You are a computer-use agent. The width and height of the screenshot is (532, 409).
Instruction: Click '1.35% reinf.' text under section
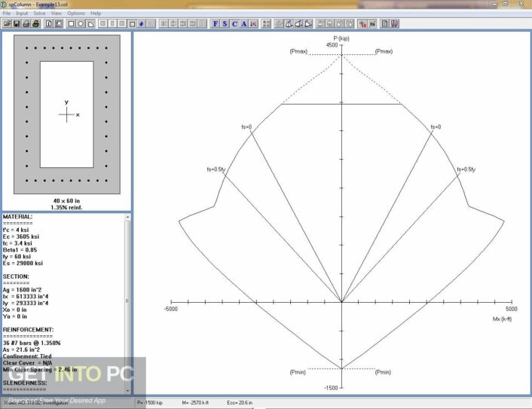66,207
